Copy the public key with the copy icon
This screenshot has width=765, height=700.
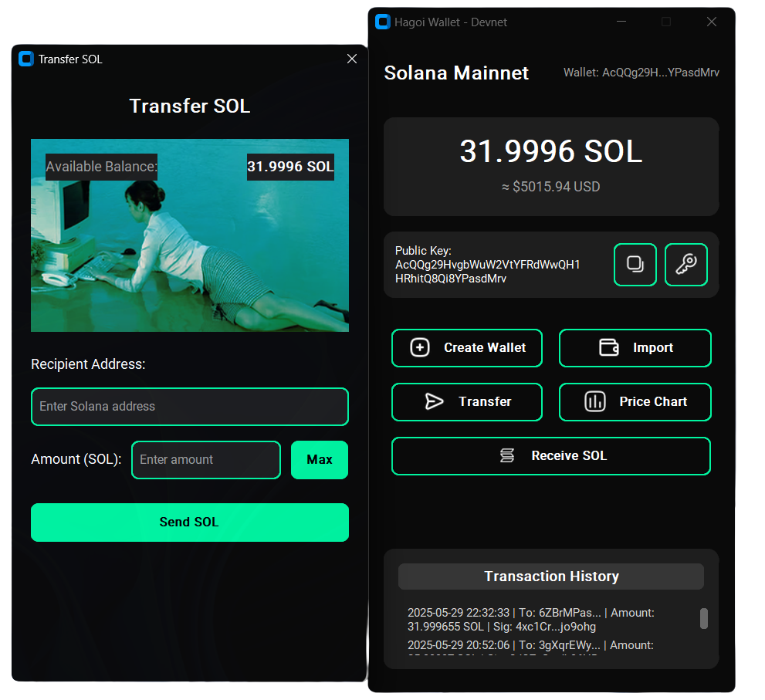(635, 265)
